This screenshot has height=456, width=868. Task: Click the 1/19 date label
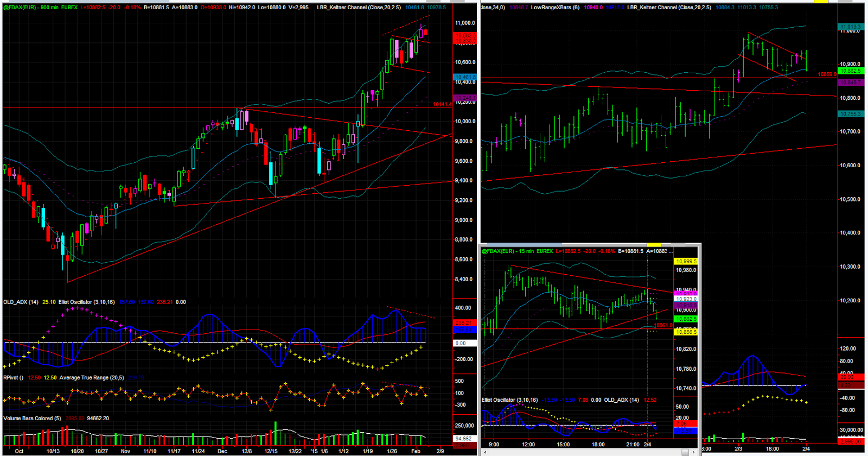point(367,451)
